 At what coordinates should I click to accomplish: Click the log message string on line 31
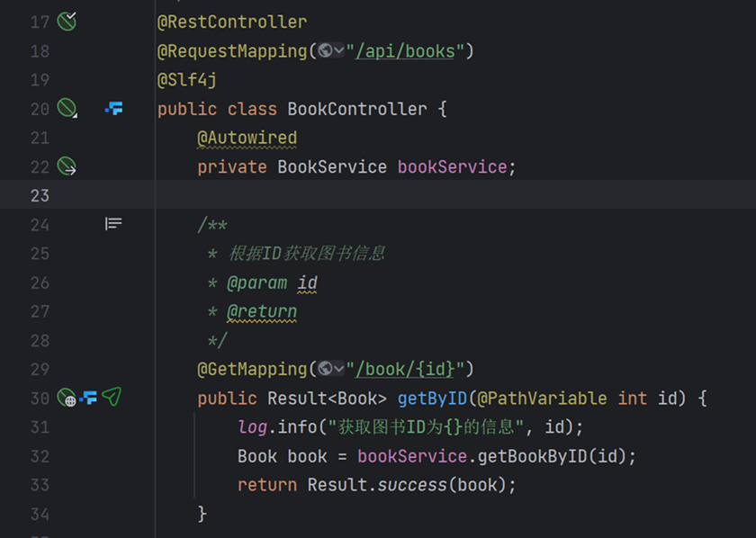426,427
